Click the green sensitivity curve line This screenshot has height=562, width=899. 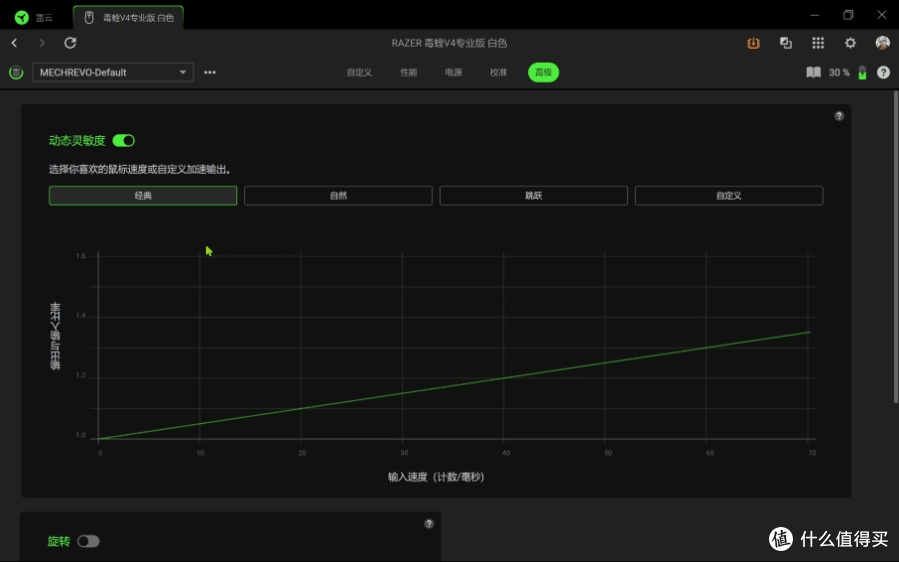pos(454,385)
